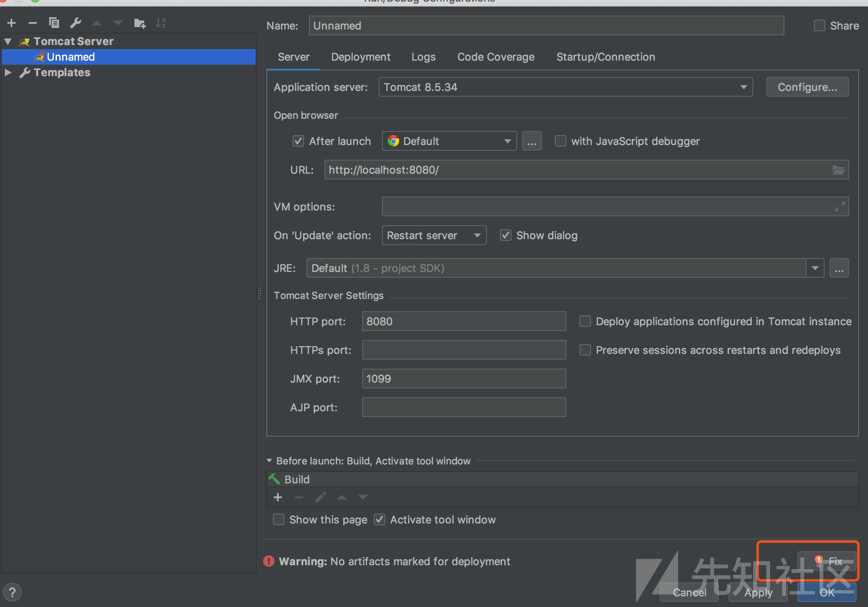This screenshot has height=607, width=868.
Task: Move before launch task up
Action: click(x=342, y=498)
